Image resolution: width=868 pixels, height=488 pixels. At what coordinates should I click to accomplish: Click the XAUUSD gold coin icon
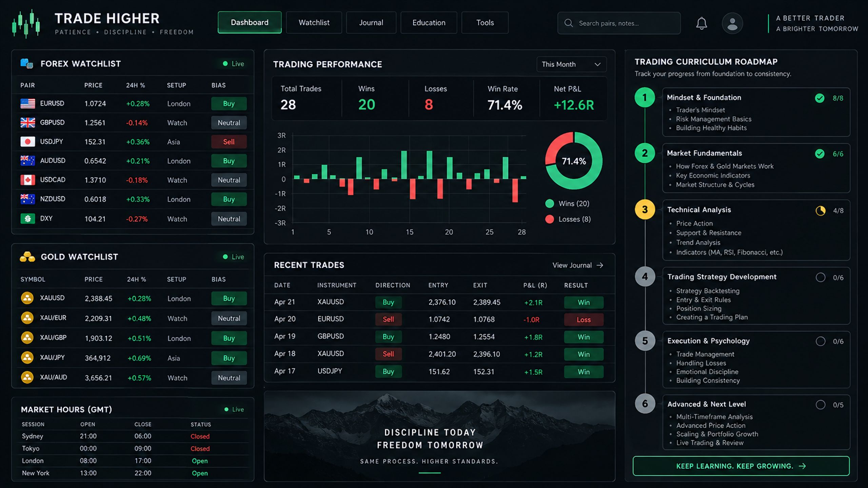27,298
